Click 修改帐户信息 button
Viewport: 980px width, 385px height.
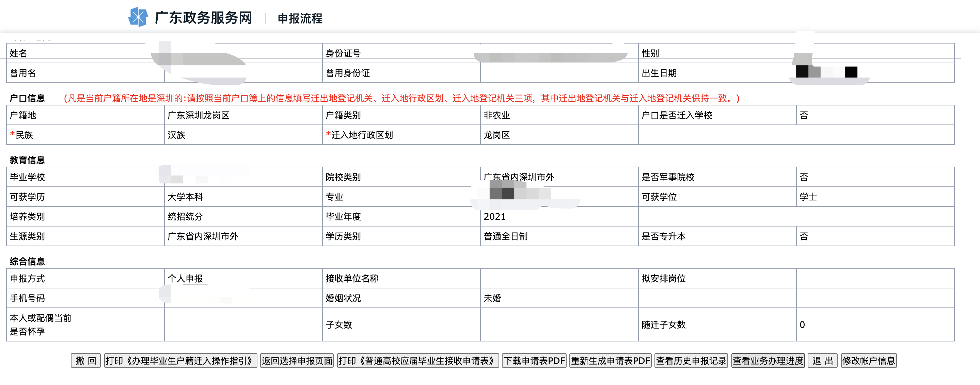pos(869,360)
